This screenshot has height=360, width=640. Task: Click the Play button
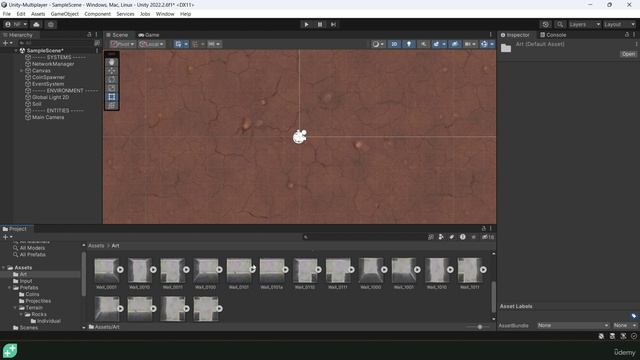pyautogui.click(x=306, y=24)
